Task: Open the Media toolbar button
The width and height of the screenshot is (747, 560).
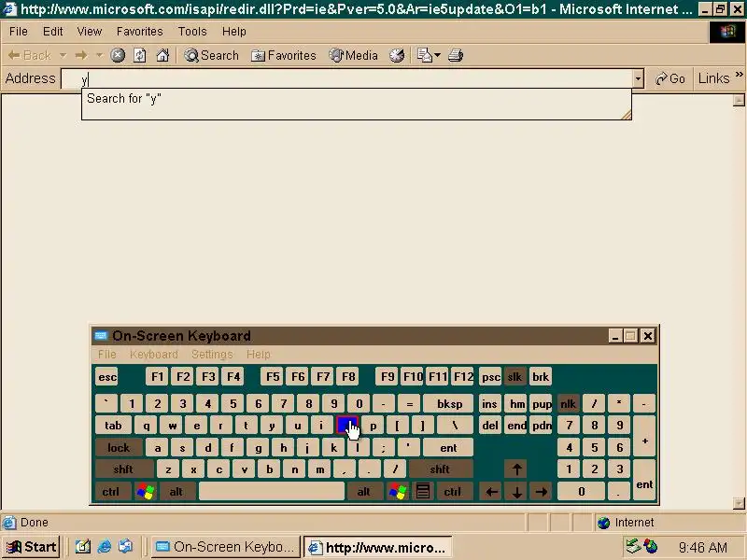Action: coord(354,55)
